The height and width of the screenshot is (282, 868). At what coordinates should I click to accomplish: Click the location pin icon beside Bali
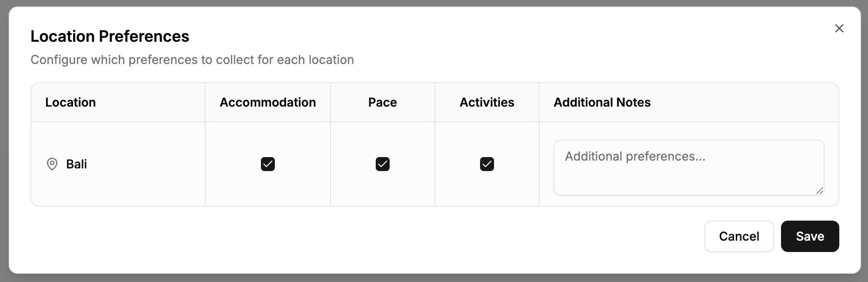52,164
